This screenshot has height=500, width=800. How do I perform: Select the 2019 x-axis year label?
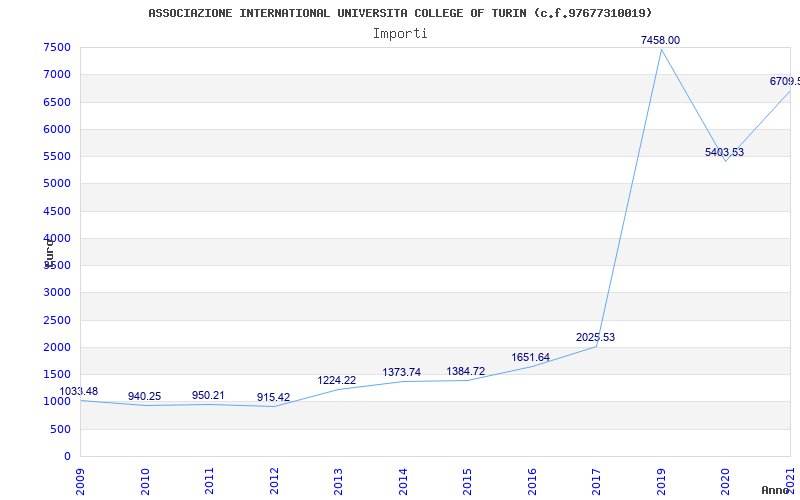(x=661, y=479)
